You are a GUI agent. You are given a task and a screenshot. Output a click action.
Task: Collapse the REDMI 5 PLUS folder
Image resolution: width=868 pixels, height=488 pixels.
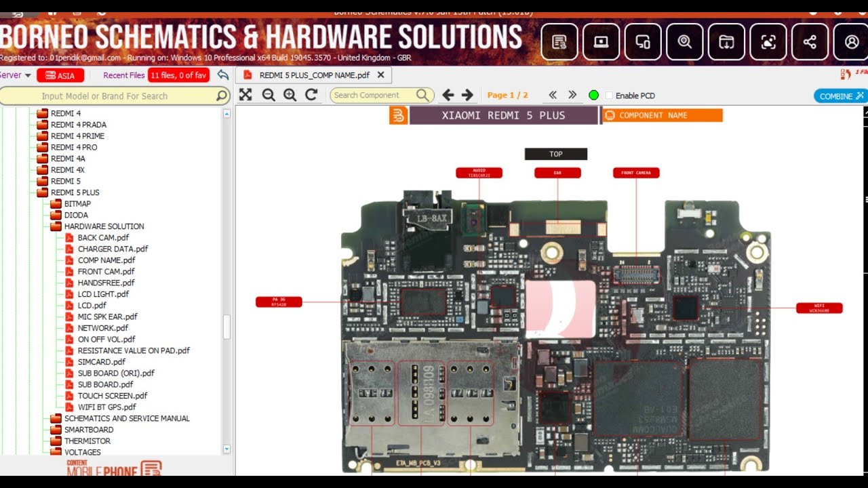[x=42, y=192]
